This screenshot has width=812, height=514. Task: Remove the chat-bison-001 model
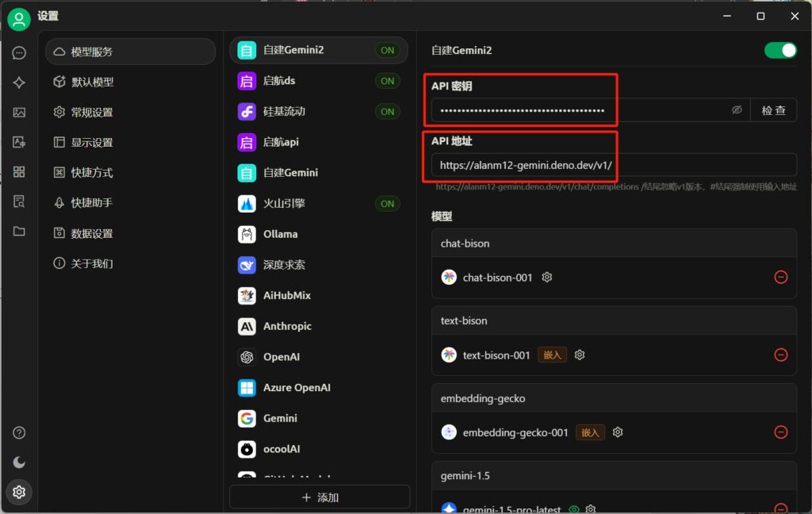781,277
